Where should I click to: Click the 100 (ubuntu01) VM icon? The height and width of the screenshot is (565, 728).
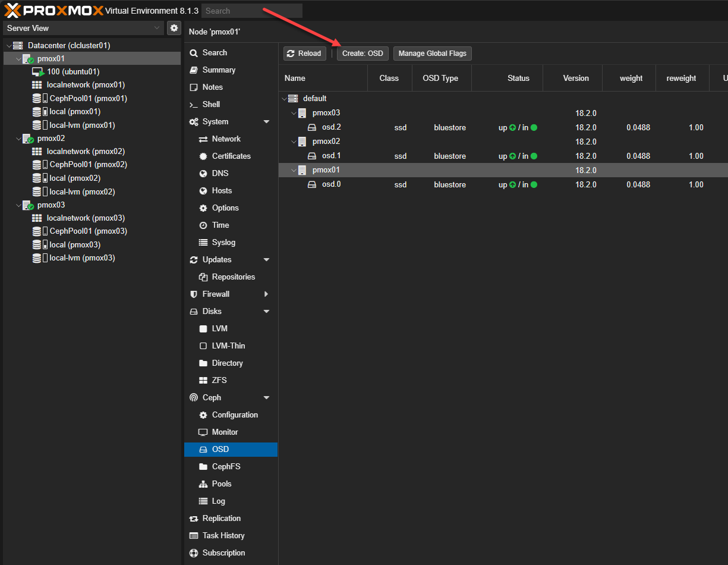(37, 71)
